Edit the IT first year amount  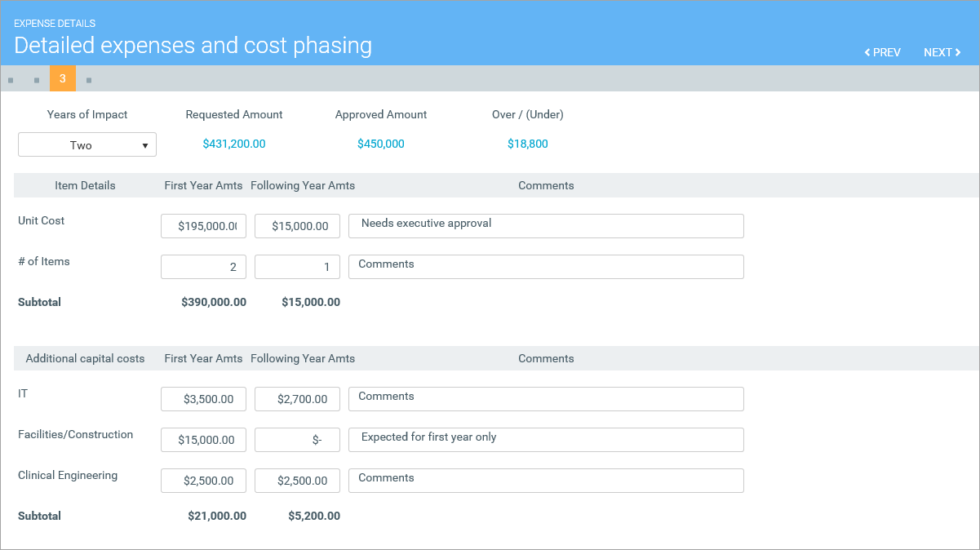click(x=203, y=399)
